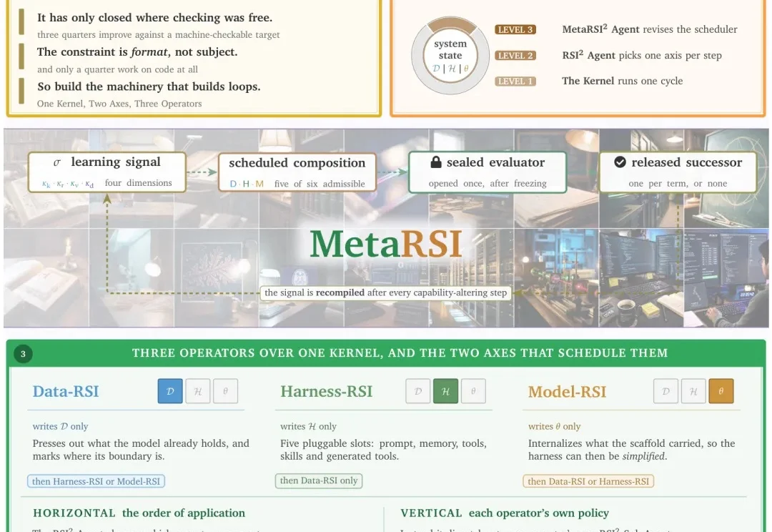Viewport: 772px width, 532px height.
Task: Click the 'then Harness-RSI or Model-RSI' pill
Action: tap(96, 481)
